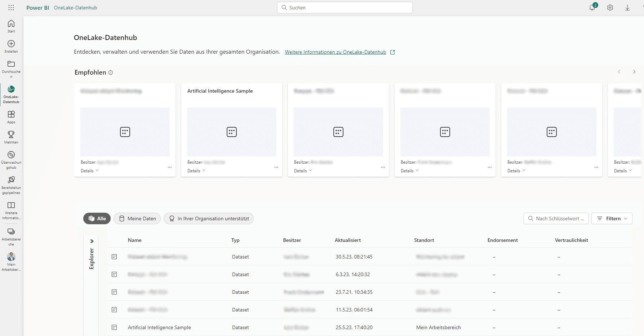
Task: Click dataset icon in row updated 11.5.23
Action: (114, 310)
